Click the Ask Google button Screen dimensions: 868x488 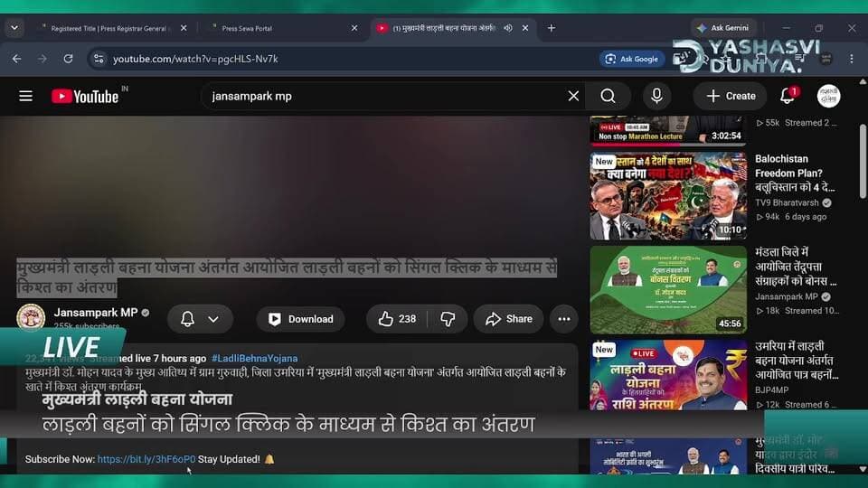tap(632, 59)
